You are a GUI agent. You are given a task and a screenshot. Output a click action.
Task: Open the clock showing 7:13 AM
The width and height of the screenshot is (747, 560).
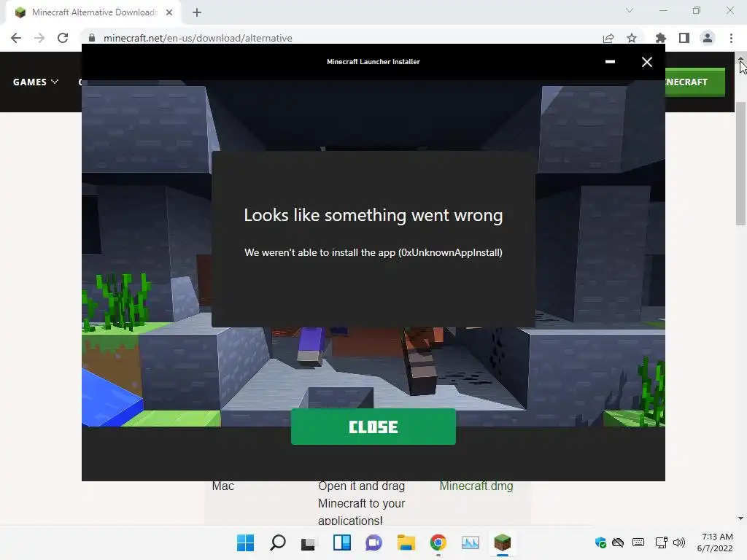tap(715, 542)
